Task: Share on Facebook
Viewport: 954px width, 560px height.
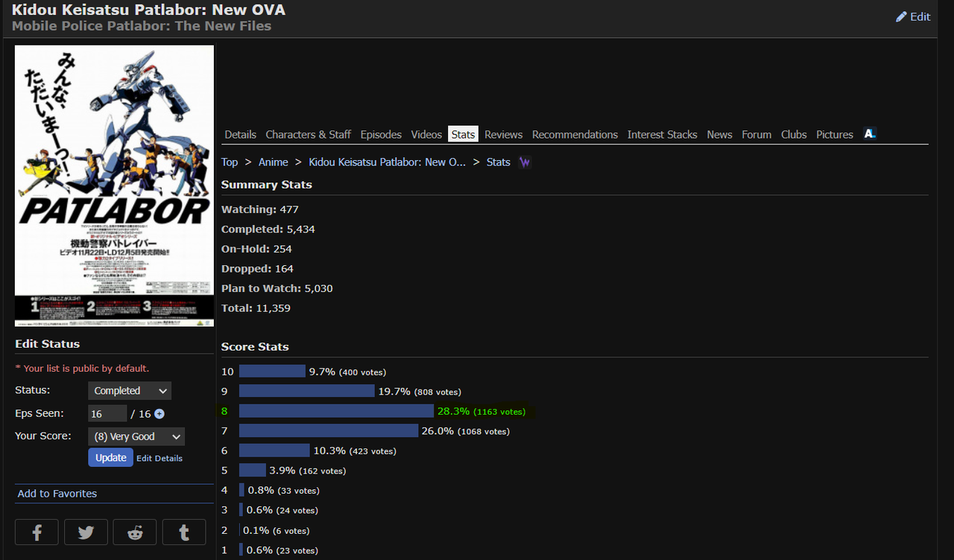Action: (37, 532)
